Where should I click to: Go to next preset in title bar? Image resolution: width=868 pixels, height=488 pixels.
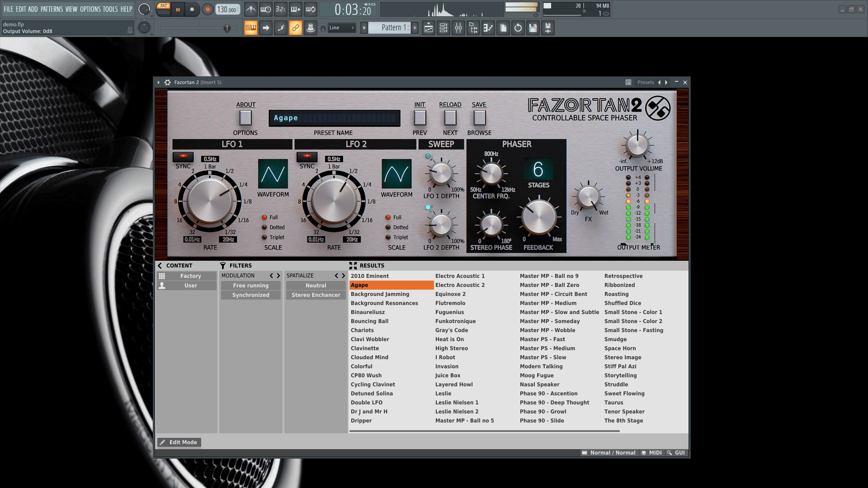pyautogui.click(x=666, y=82)
